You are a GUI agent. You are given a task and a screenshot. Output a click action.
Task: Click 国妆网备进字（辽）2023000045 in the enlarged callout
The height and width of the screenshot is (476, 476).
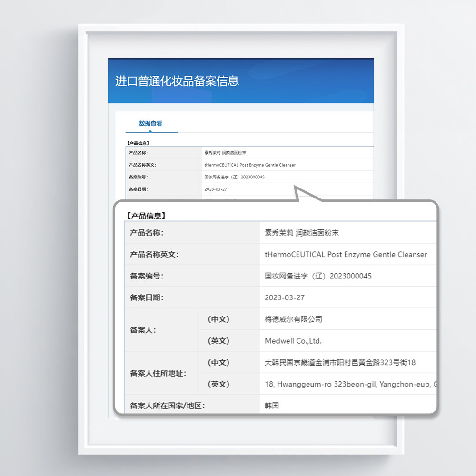click(x=318, y=276)
